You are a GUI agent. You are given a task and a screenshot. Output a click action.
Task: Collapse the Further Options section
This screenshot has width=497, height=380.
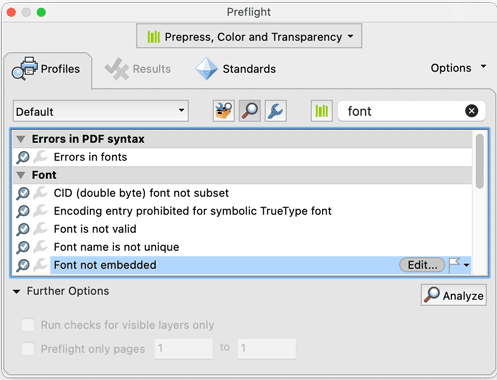pyautogui.click(x=16, y=292)
